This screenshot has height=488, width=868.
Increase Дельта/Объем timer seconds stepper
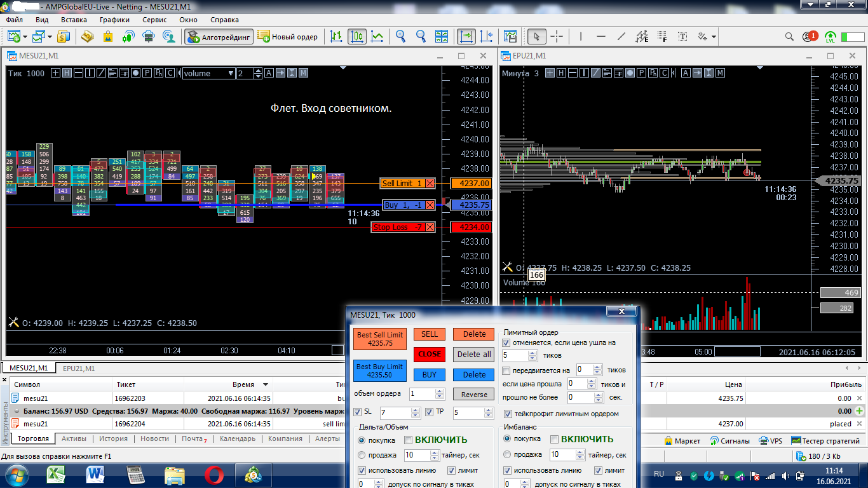[x=435, y=452]
